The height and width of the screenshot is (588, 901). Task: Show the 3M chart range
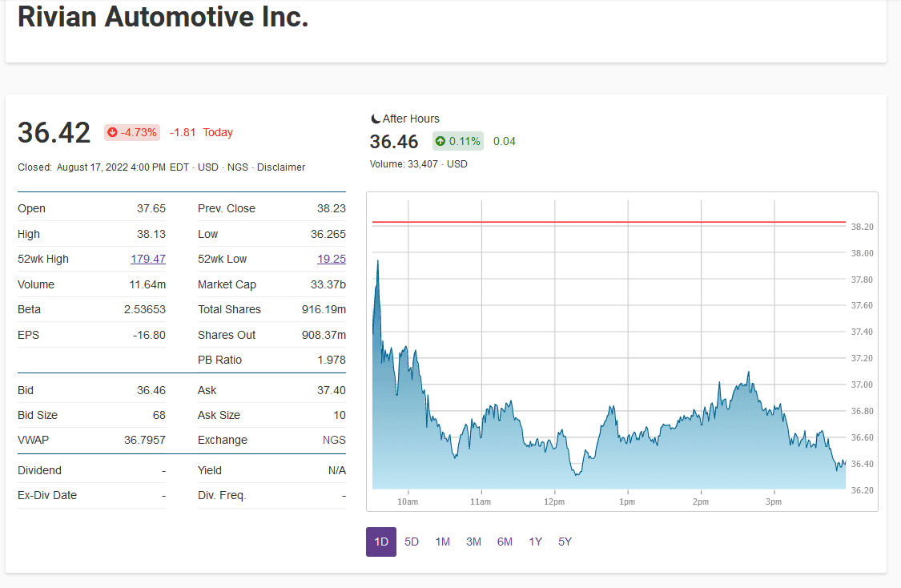473,542
